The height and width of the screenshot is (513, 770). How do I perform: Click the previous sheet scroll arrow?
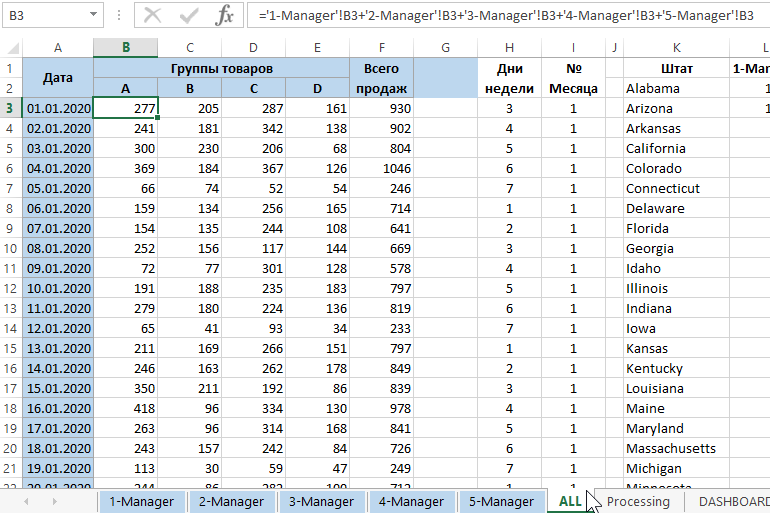tap(25, 500)
